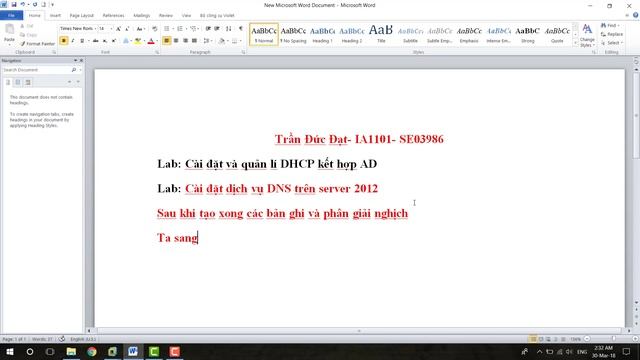The image size is (640, 360).
Task: Click the Font Color red swatch
Action: click(x=151, y=41)
